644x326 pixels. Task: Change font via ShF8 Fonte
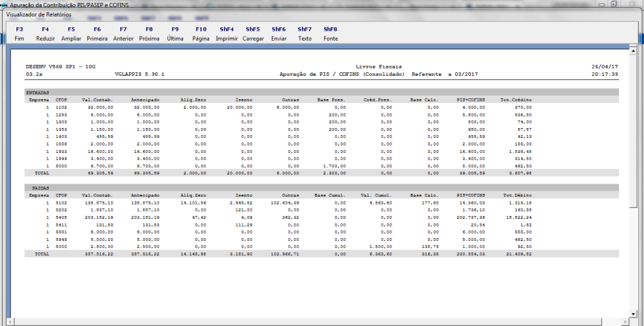331,34
